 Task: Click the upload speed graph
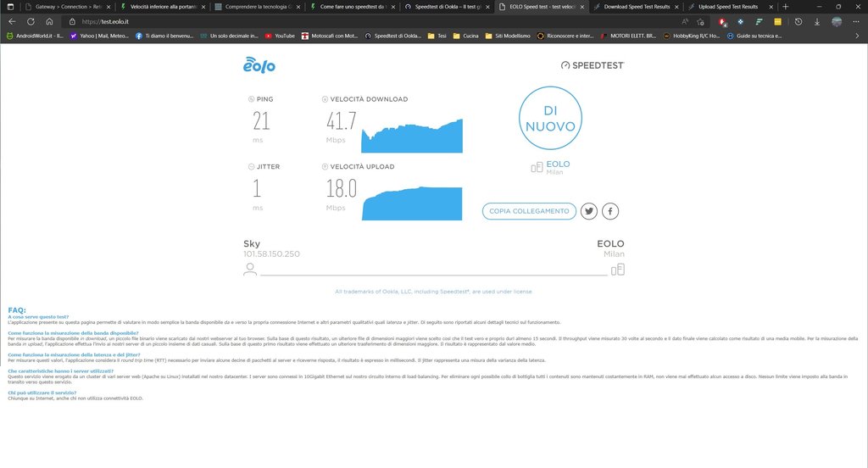(x=412, y=203)
